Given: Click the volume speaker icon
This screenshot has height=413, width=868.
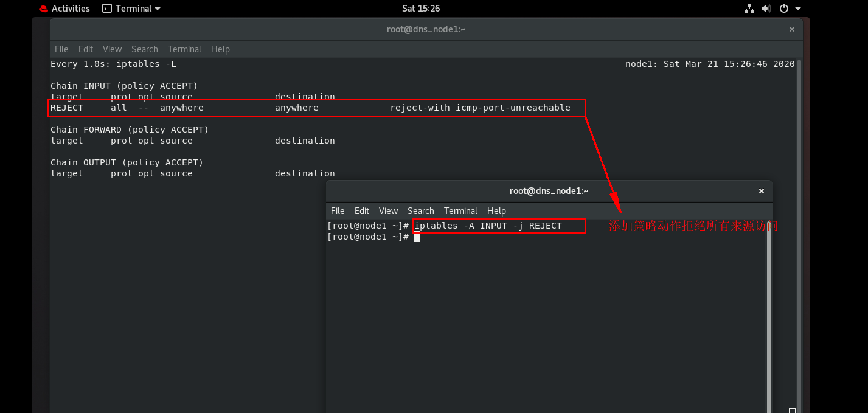Looking at the screenshot, I should tap(766, 9).
